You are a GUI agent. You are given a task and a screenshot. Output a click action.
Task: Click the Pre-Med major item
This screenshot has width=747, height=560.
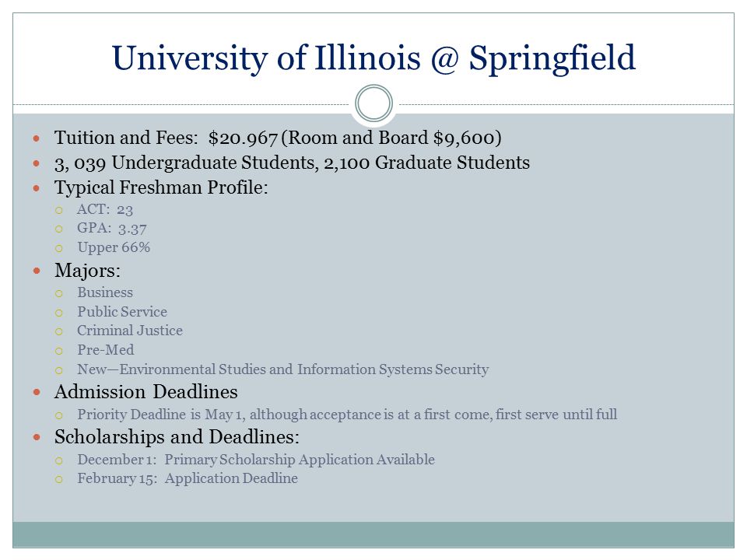pyautogui.click(x=106, y=350)
